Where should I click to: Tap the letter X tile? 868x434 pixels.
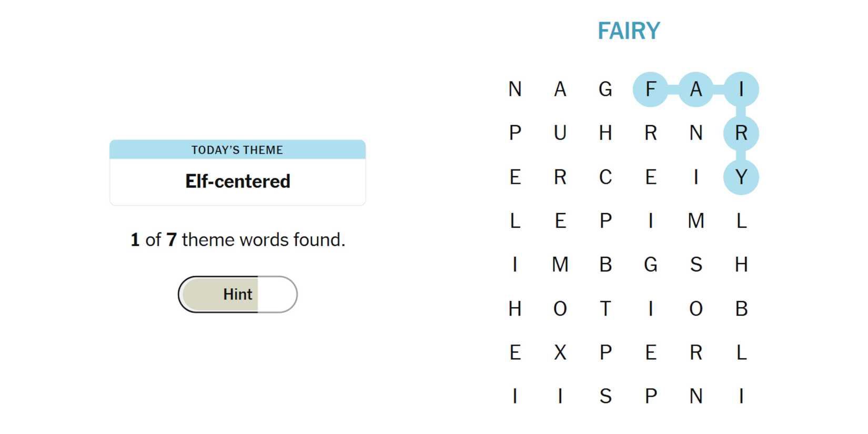pos(560,352)
